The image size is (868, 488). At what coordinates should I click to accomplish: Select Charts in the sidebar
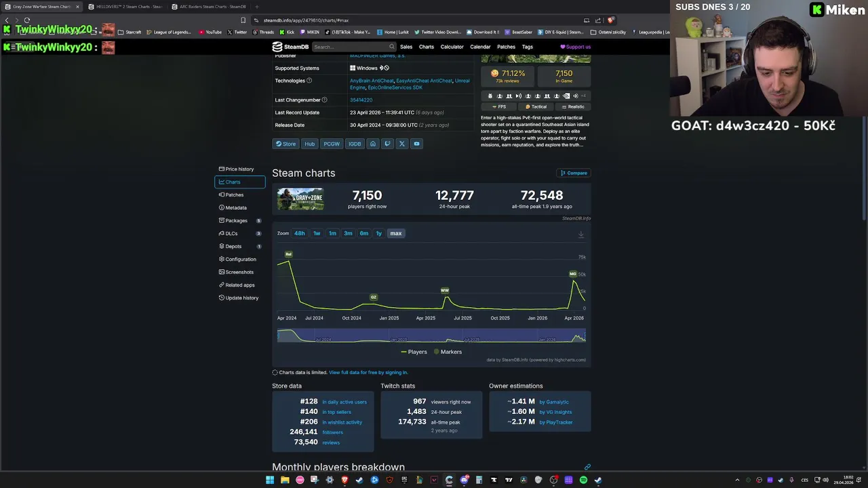(239, 182)
